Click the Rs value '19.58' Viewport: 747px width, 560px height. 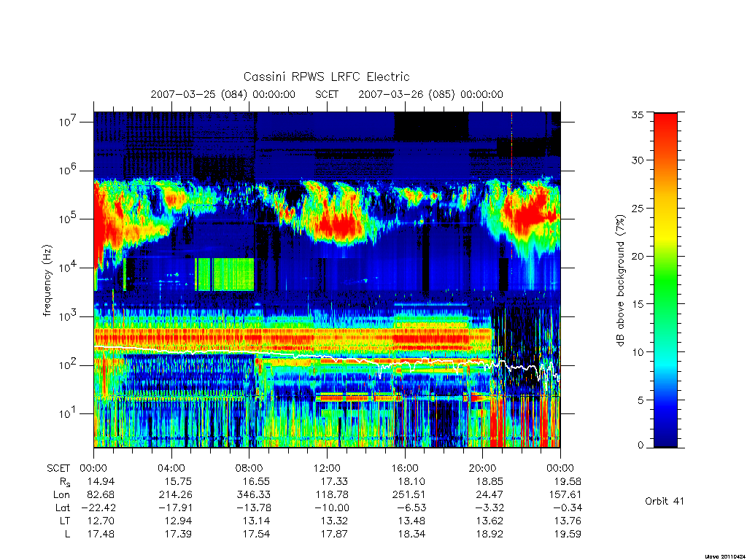[567, 481]
